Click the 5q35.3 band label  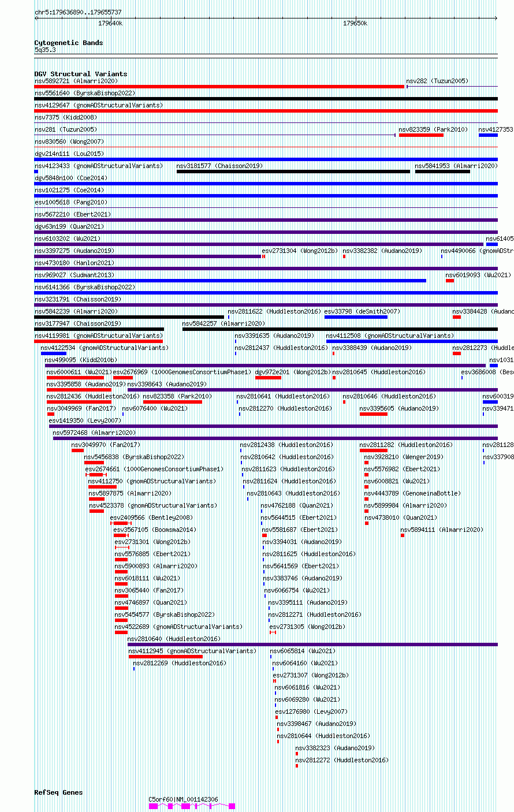point(45,50)
